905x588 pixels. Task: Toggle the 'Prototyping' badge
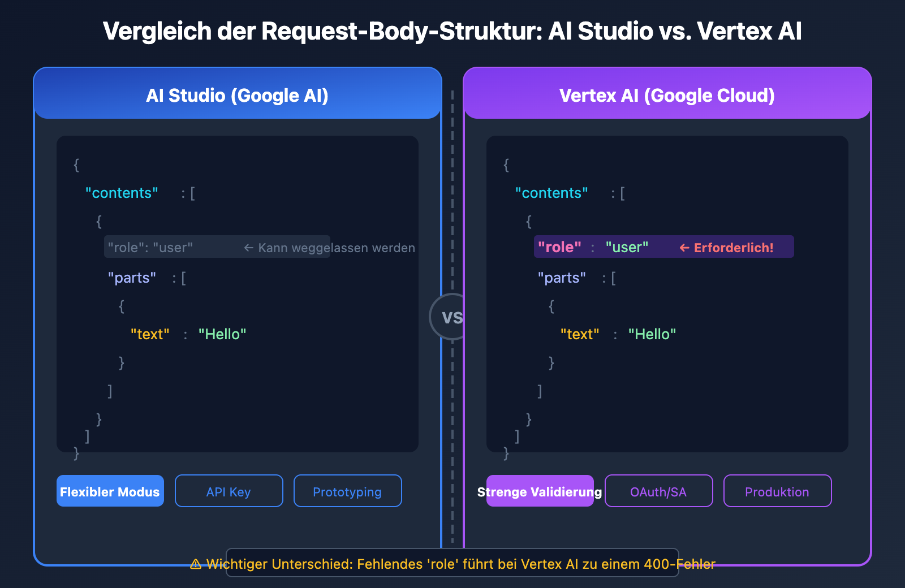(x=347, y=491)
